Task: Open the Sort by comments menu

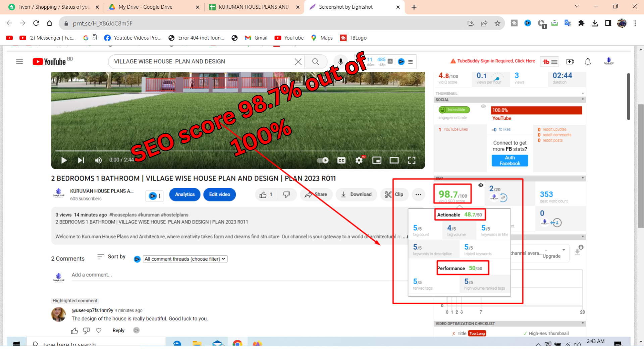Action: 111,257
